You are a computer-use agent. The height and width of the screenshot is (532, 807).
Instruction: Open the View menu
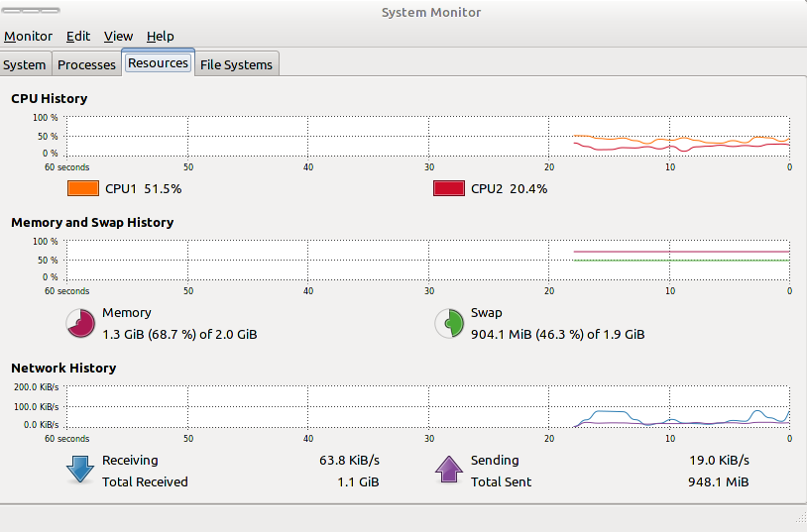click(118, 36)
